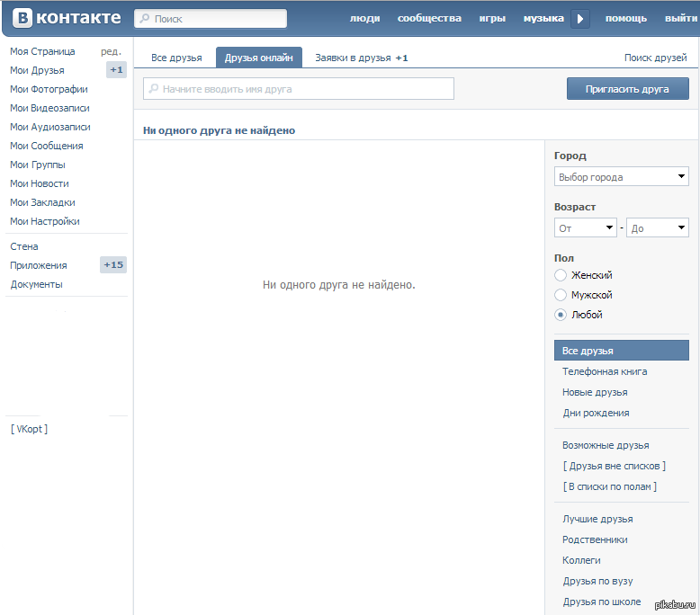Select the Женский gender radio button
The image size is (700, 615).
click(x=561, y=275)
